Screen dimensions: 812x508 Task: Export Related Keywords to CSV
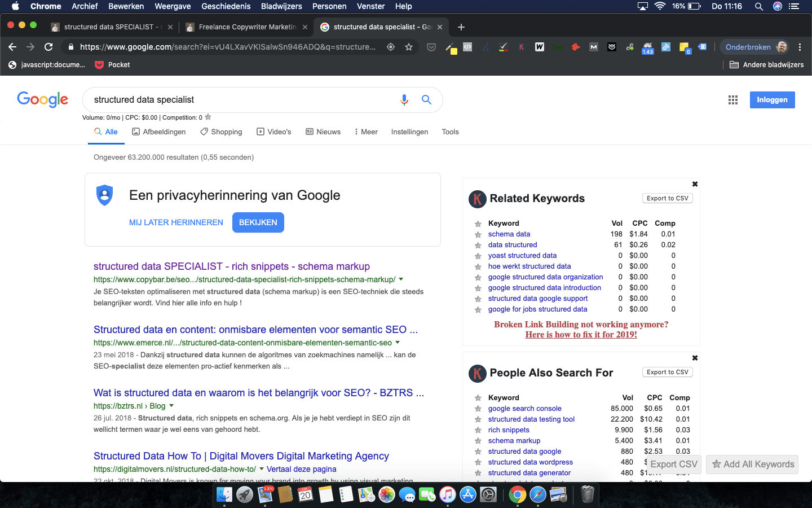pyautogui.click(x=668, y=198)
